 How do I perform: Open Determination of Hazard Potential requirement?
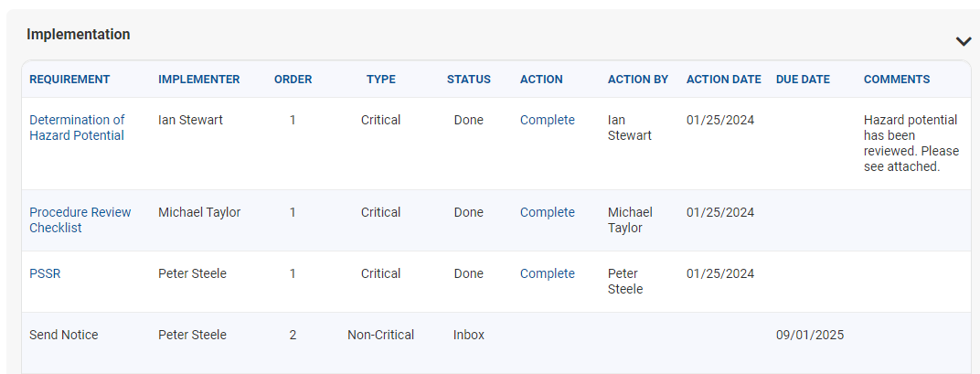tap(77, 128)
